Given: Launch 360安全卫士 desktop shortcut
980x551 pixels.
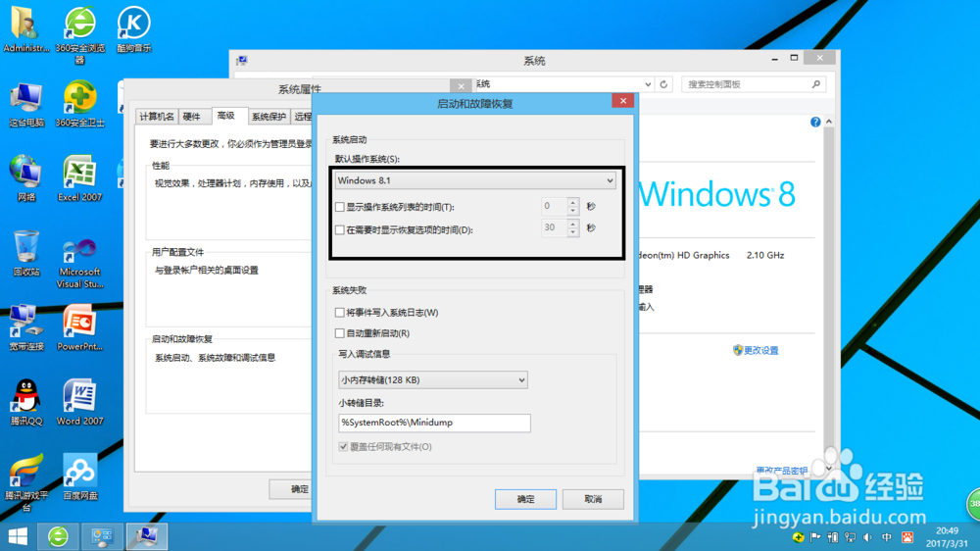Looking at the screenshot, I should click(x=80, y=104).
